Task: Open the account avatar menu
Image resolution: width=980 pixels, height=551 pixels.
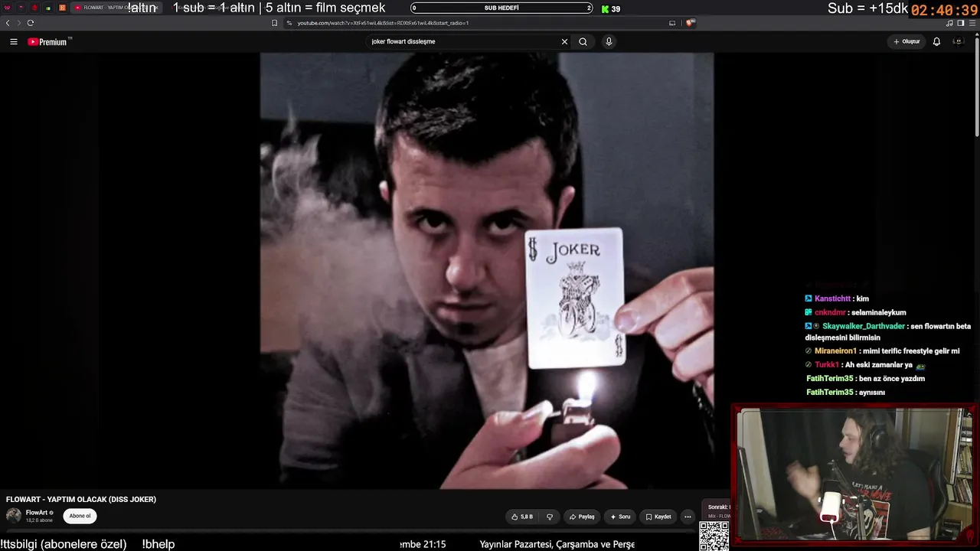Action: click(957, 42)
